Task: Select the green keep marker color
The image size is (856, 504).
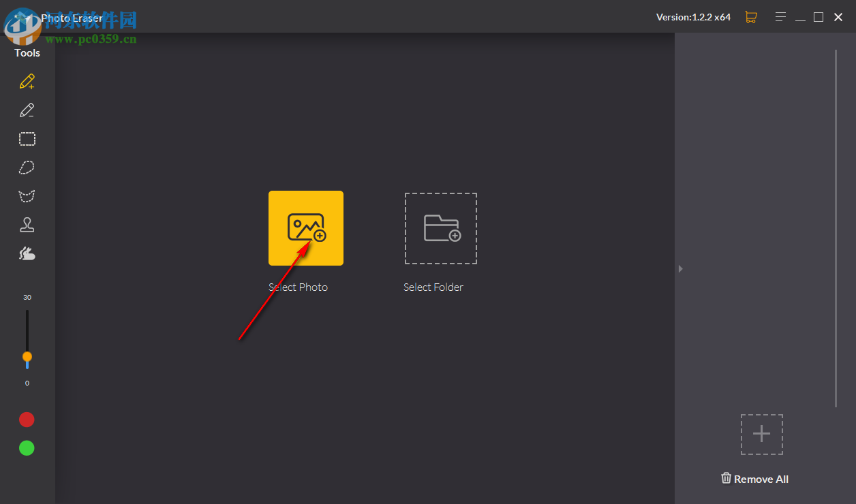Action: click(x=27, y=447)
